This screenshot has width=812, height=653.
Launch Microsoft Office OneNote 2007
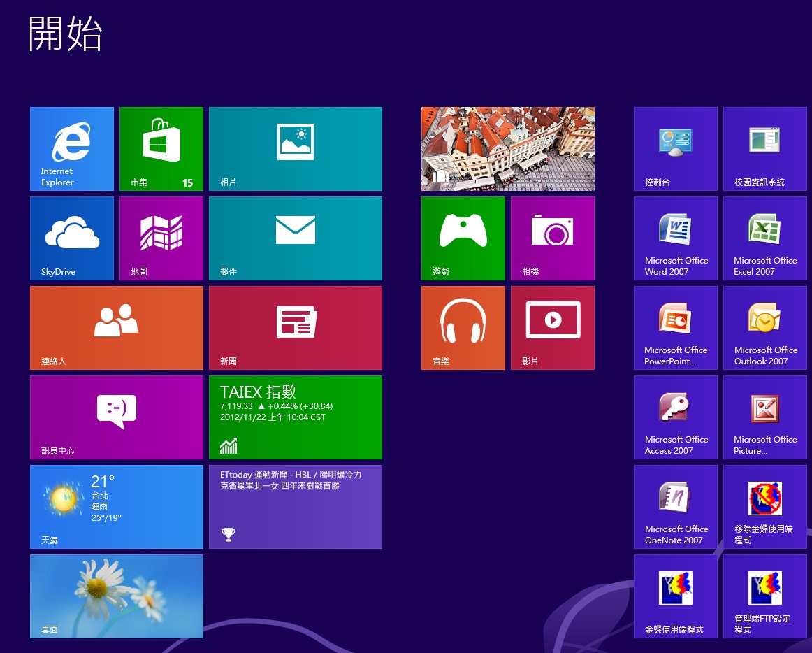[676, 507]
